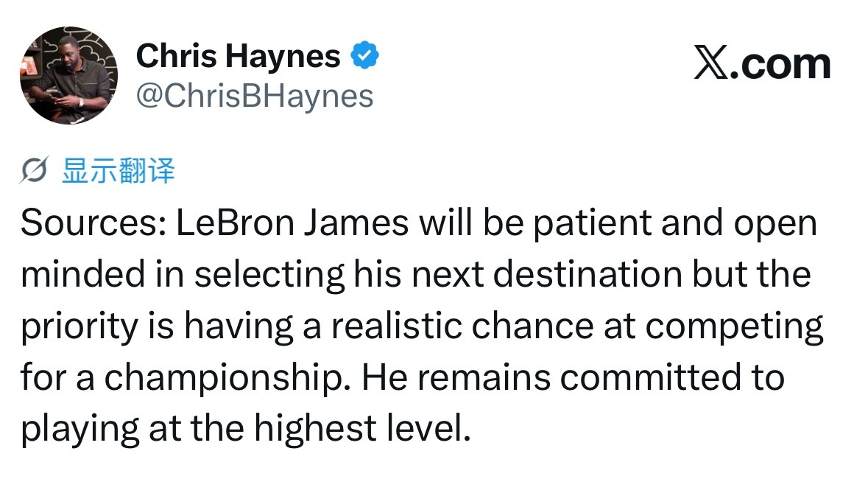Visit the @ChrisBHaynes handle link

255,97
